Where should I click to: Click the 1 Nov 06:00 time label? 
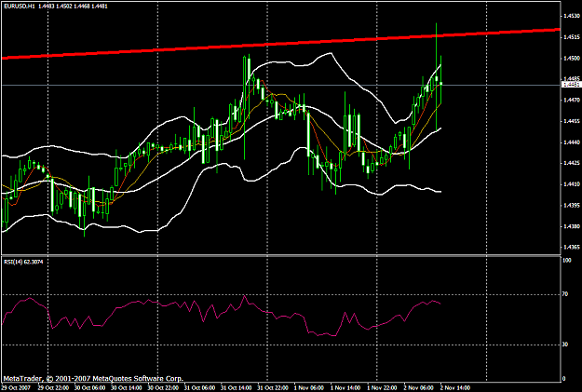(309, 388)
